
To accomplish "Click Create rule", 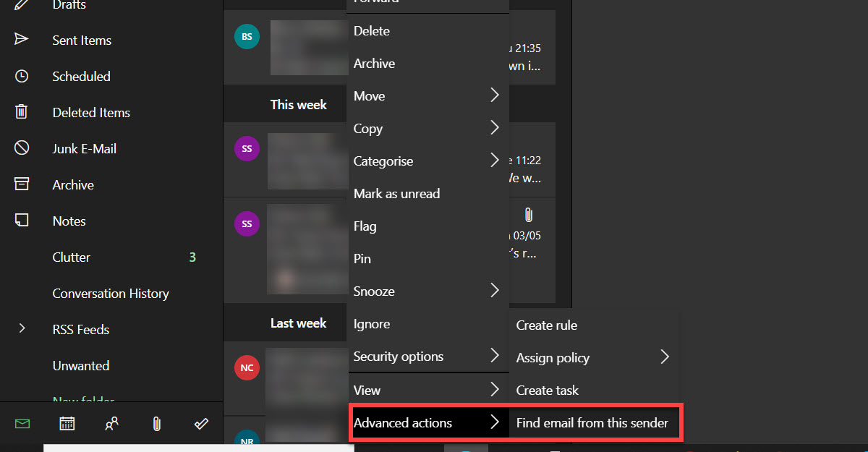I will (545, 325).
